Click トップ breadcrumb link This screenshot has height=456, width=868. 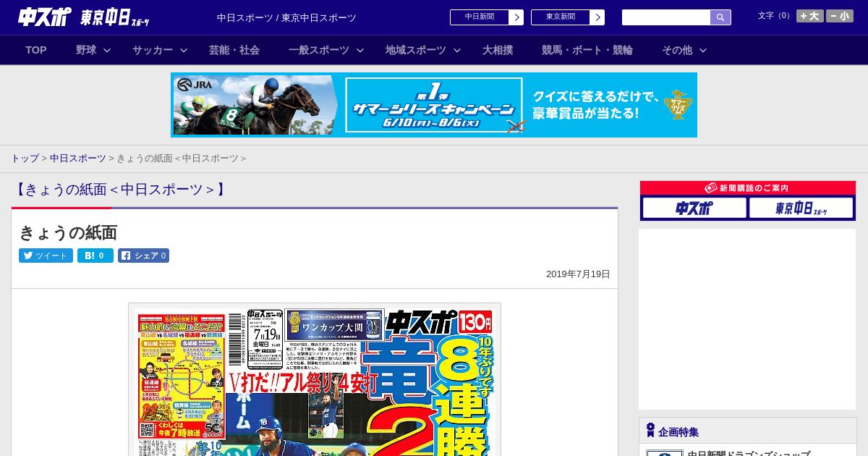25,158
